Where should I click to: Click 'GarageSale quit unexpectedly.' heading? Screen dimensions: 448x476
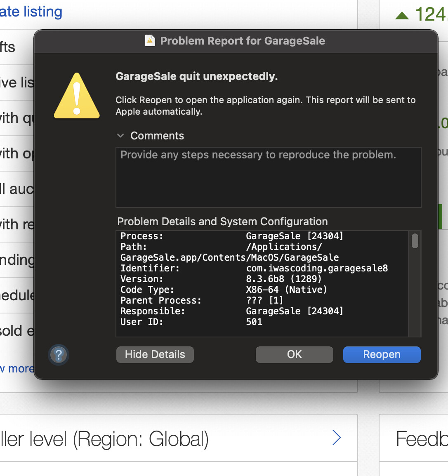tap(197, 76)
